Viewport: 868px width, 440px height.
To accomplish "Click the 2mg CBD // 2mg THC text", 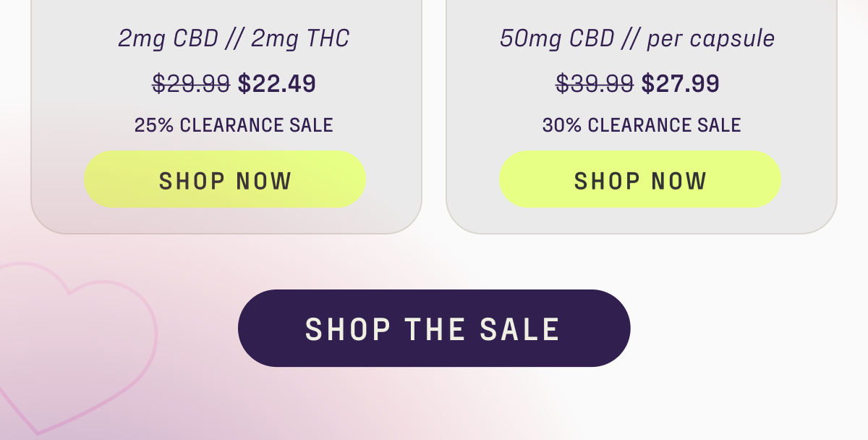I will pyautogui.click(x=234, y=38).
